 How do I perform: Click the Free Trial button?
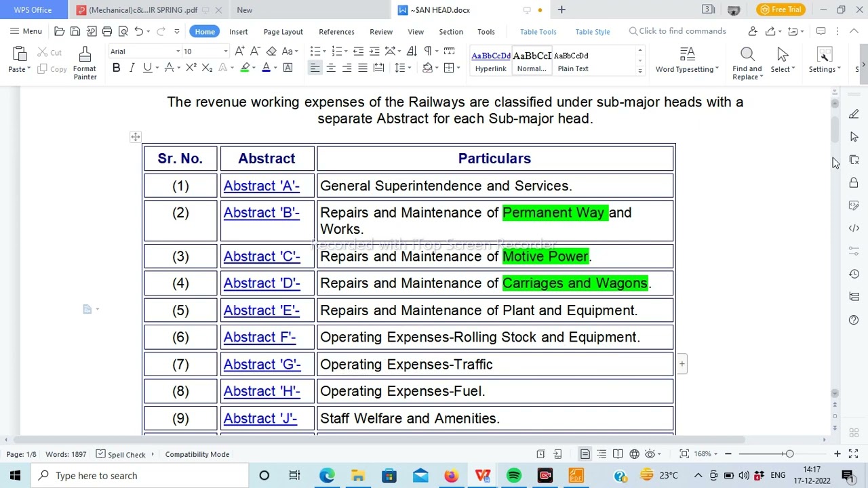click(x=781, y=9)
